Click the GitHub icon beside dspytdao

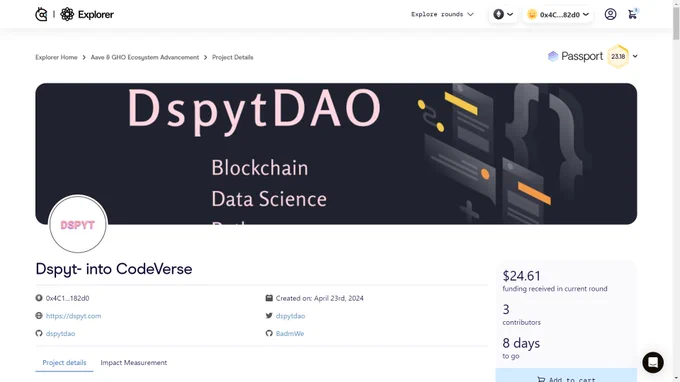point(39,333)
